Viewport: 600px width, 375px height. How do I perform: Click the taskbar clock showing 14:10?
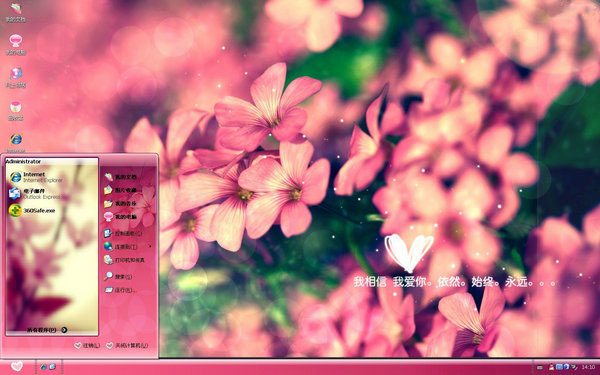pyautogui.click(x=589, y=367)
